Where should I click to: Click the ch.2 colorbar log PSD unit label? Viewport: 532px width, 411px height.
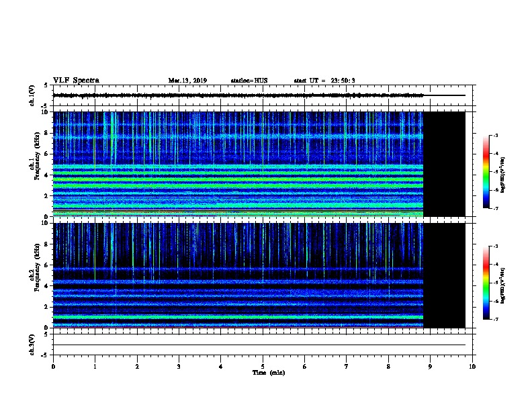tap(503, 286)
